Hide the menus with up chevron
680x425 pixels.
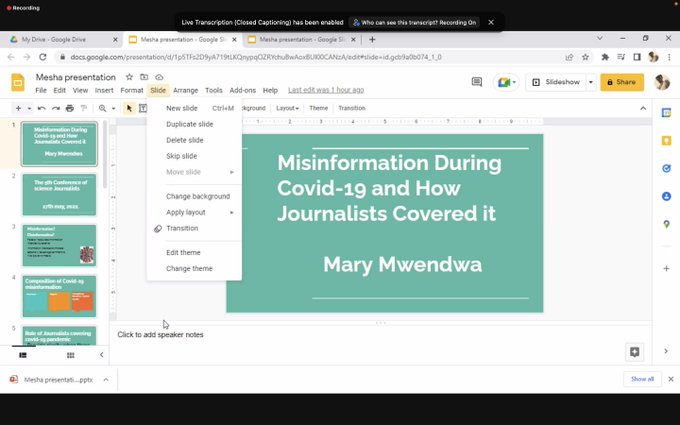point(642,108)
